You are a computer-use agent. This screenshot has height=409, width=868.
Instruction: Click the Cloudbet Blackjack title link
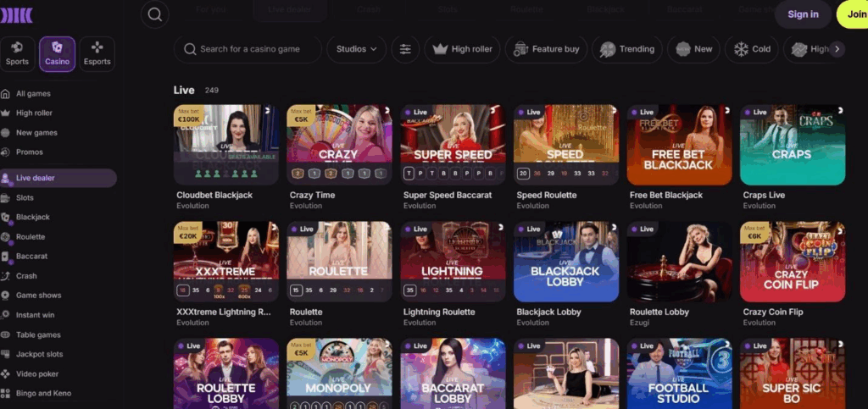point(214,195)
